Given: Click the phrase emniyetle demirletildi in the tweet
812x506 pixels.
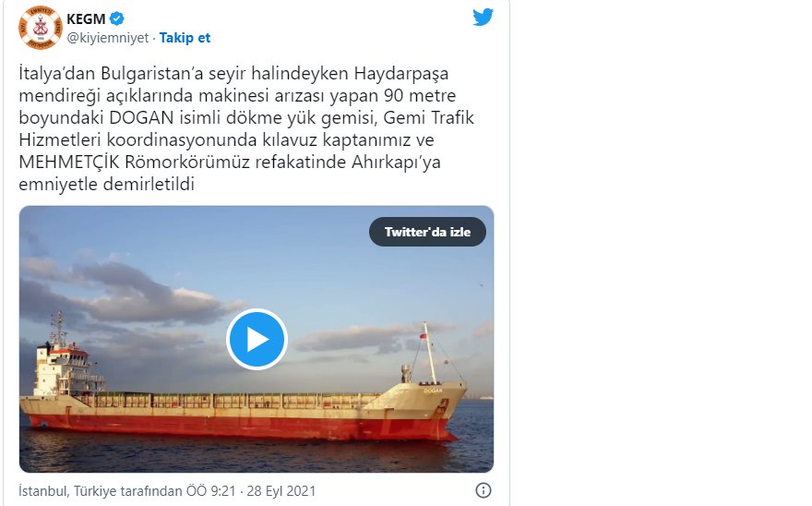Looking at the screenshot, I should tap(107, 184).
